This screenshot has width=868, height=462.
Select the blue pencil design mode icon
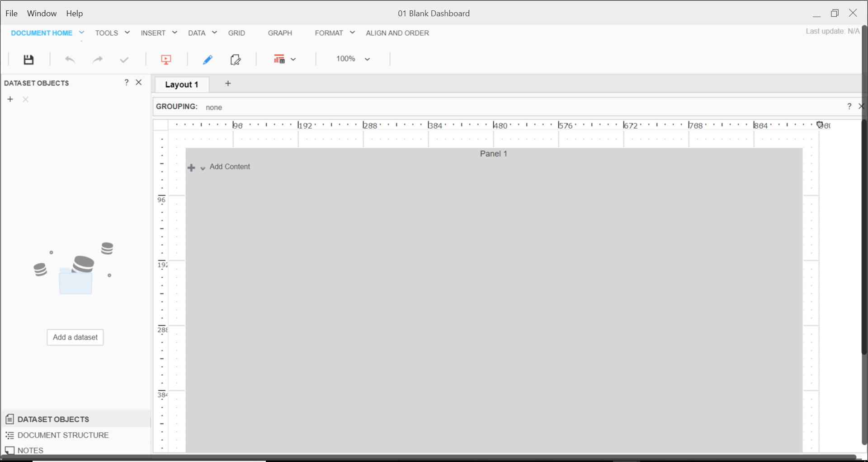pos(208,60)
